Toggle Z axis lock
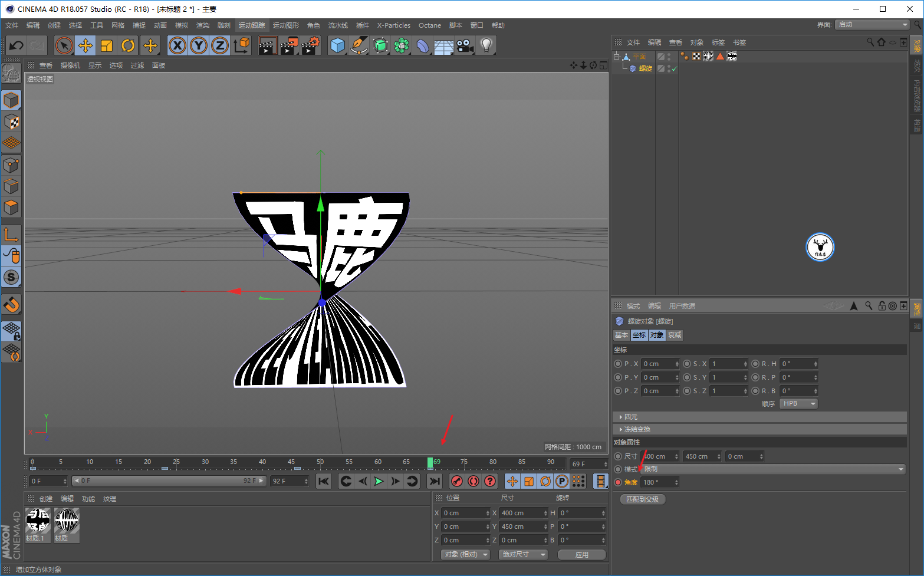The image size is (924, 576). coord(220,45)
